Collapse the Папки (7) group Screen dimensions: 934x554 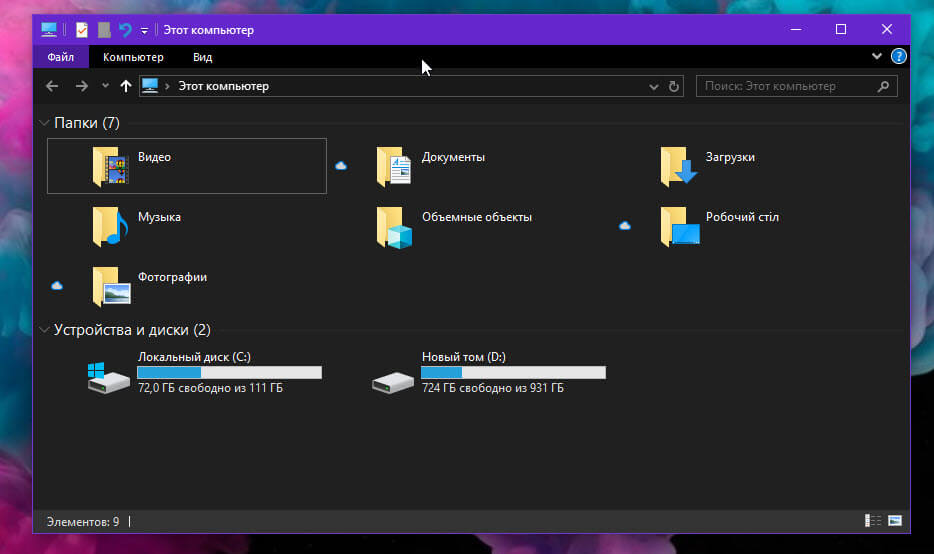tap(44, 123)
